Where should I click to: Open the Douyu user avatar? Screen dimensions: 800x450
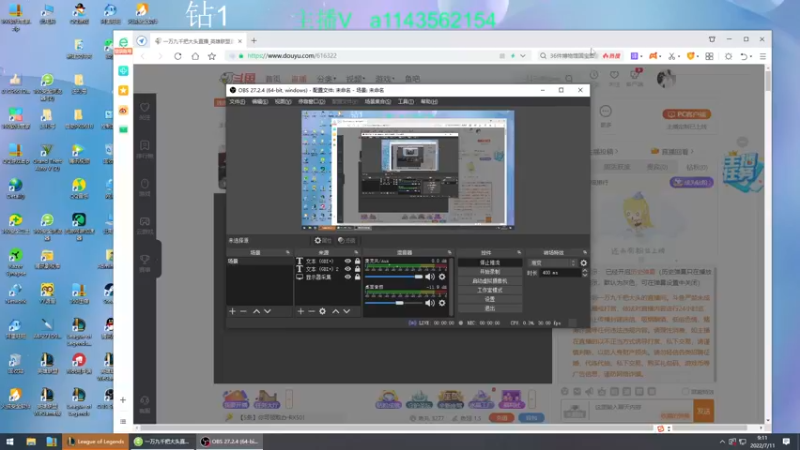click(x=666, y=78)
